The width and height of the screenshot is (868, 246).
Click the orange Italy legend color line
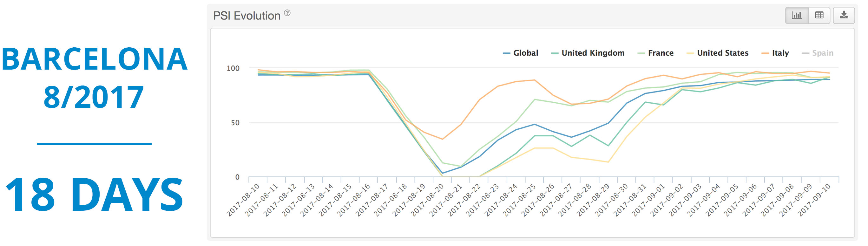[x=765, y=53]
